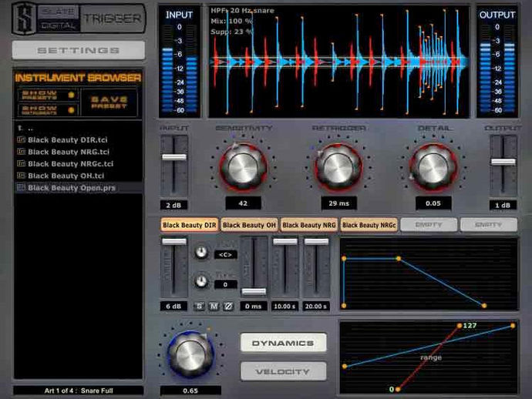Click the large blue dynamics knob
Screen dimensions: 532x399
[190, 354]
